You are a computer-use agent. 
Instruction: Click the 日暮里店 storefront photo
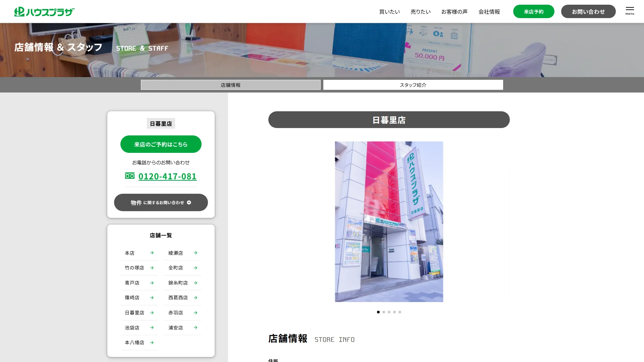click(x=389, y=222)
